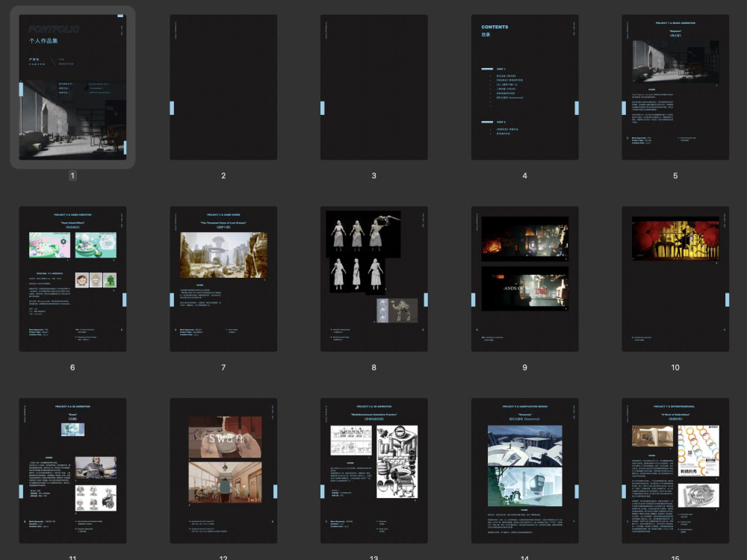Select page 7 game scene thumbnail
Screen dimensions: 747x560
(223, 279)
